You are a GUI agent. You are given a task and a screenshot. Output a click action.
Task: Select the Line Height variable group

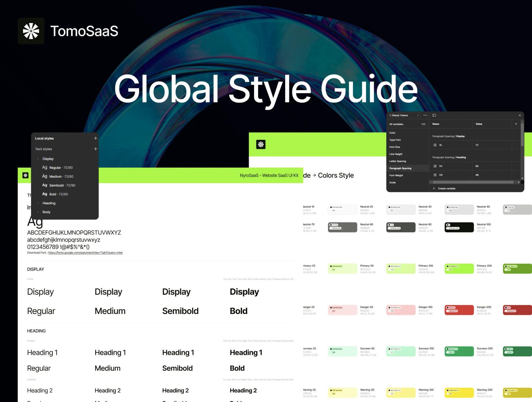[407, 154]
